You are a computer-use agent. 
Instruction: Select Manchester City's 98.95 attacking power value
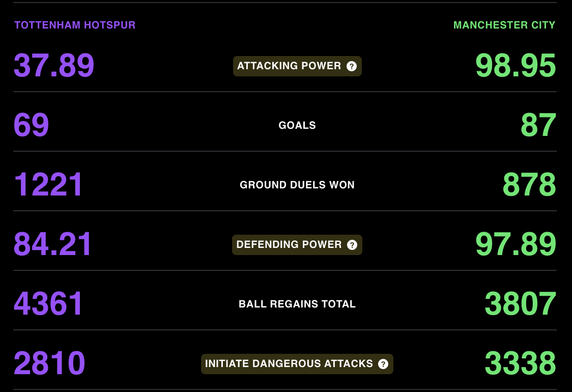pos(516,66)
